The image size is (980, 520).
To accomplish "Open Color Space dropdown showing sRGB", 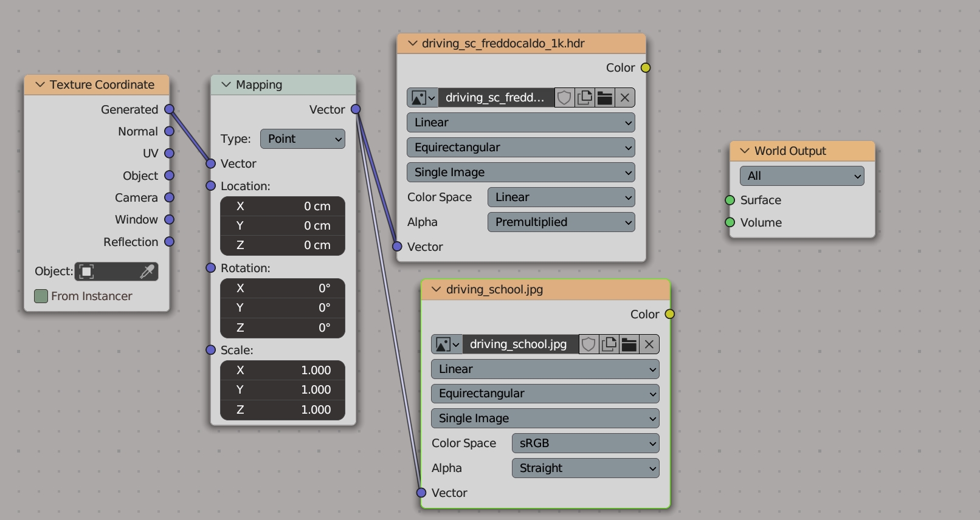I will click(585, 443).
